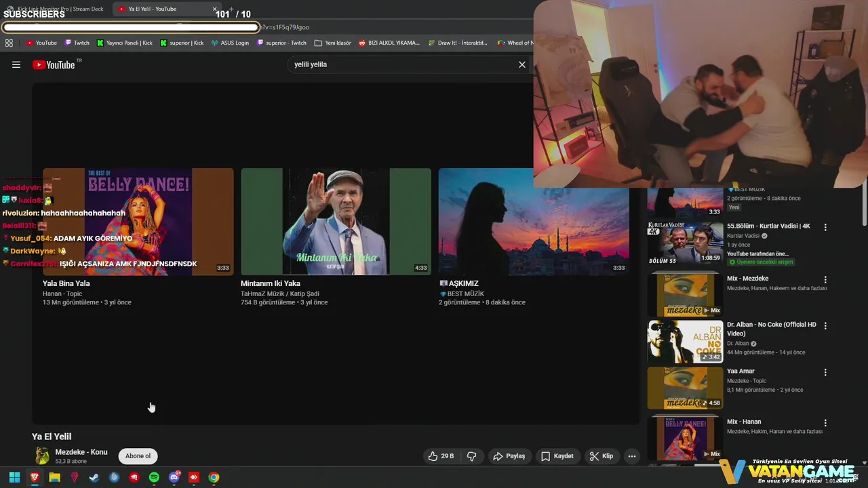
Task: Subscribe with the Abone ol button
Action: [138, 456]
